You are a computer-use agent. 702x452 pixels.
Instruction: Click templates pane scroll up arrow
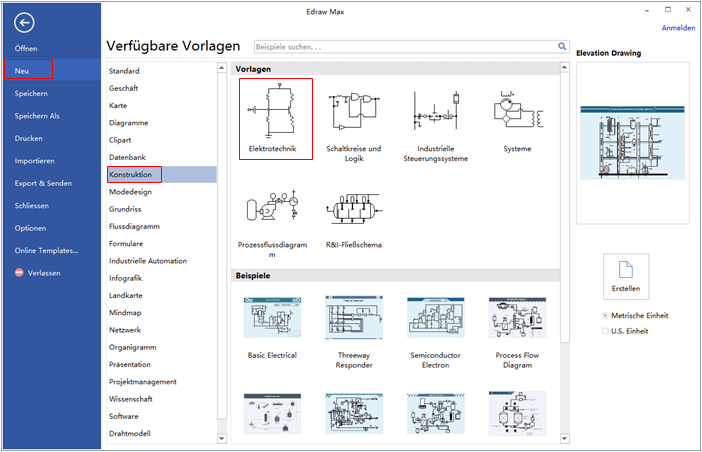(565, 68)
